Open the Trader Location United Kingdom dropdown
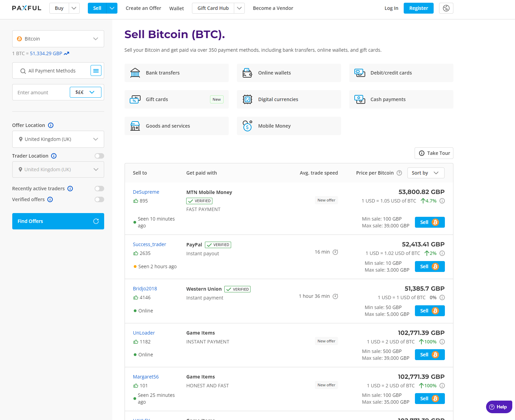Image resolution: width=515 pixels, height=420 pixels. coord(58,169)
